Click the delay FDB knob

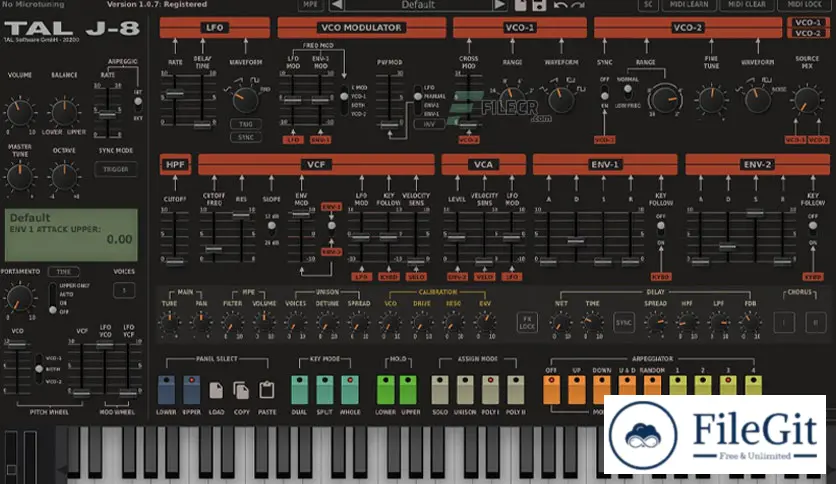tap(750, 322)
